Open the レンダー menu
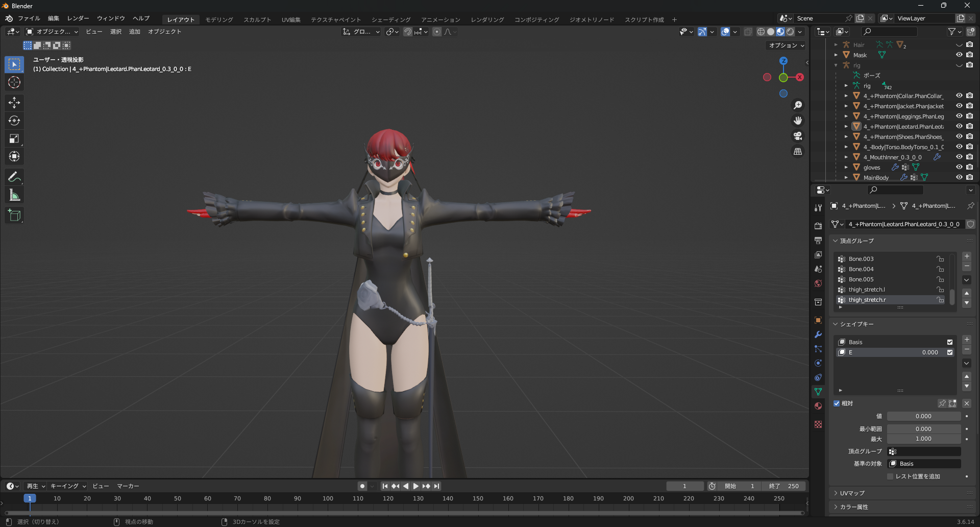This screenshot has height=527, width=980. click(78, 18)
